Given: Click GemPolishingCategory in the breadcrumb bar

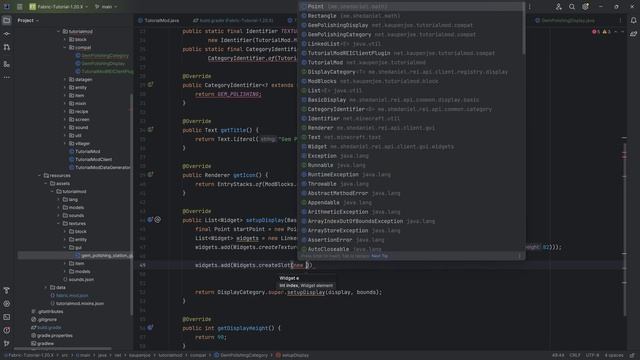Looking at the screenshot, I should tap(241, 356).
